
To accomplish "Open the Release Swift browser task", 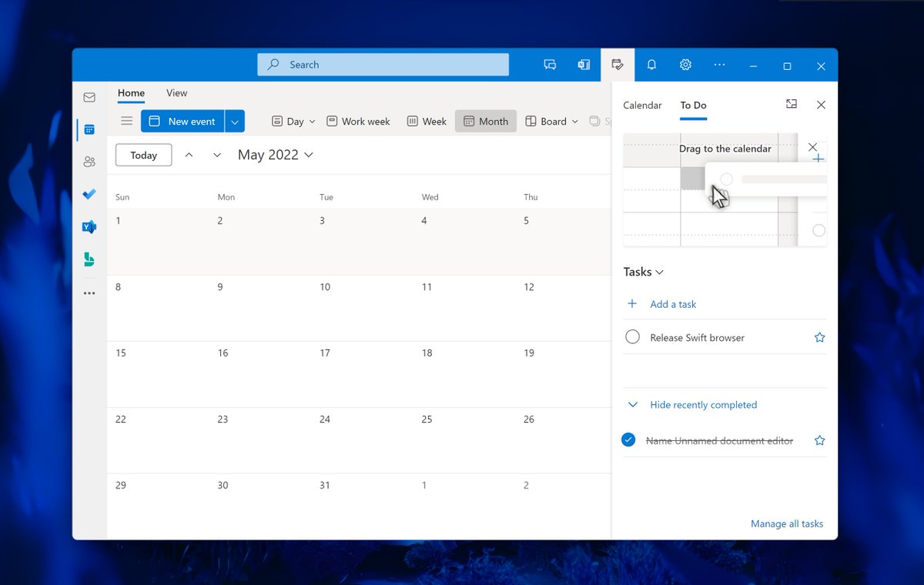I will 698,338.
